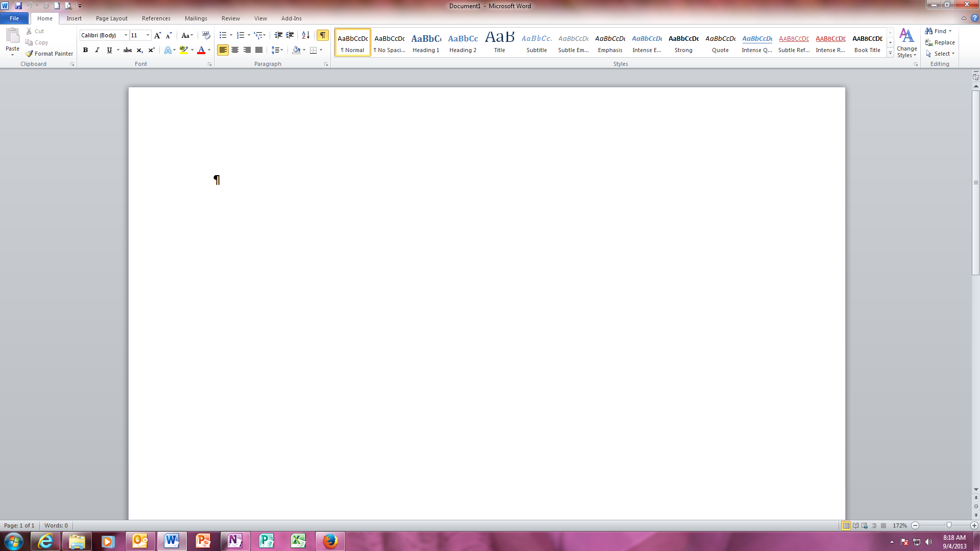
Task: Switch to Full Screen Reading view
Action: (855, 525)
